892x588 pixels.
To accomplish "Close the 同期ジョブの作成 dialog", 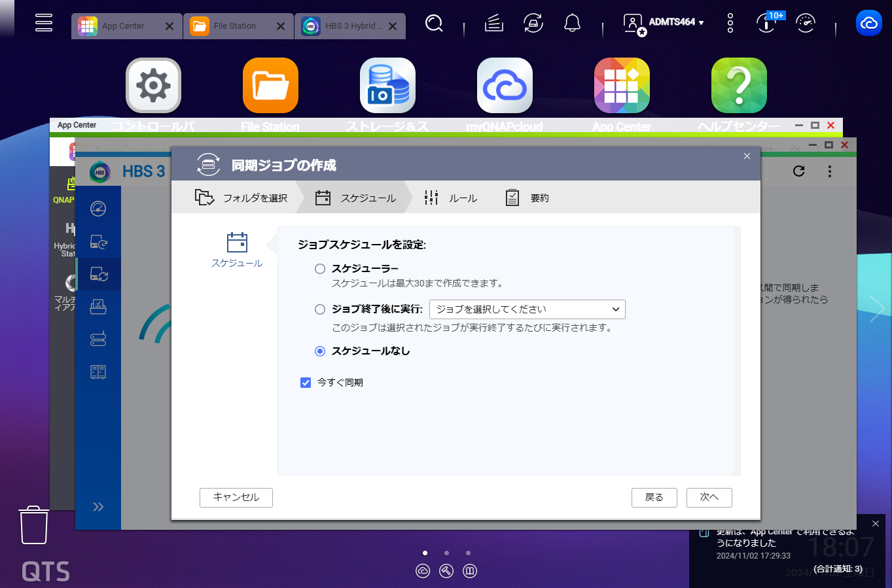I will pos(747,156).
